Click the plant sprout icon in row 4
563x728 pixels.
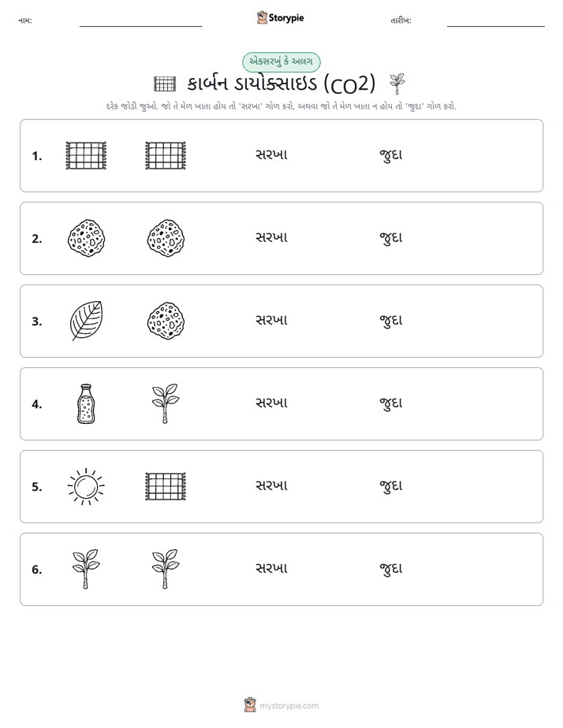click(166, 403)
